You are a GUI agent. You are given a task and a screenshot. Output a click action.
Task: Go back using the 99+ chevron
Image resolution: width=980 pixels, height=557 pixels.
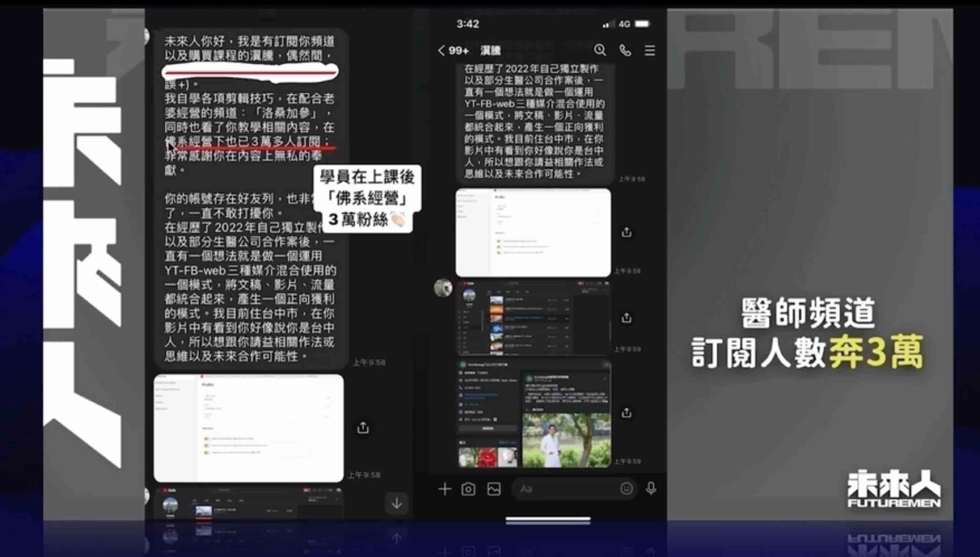[x=442, y=50]
